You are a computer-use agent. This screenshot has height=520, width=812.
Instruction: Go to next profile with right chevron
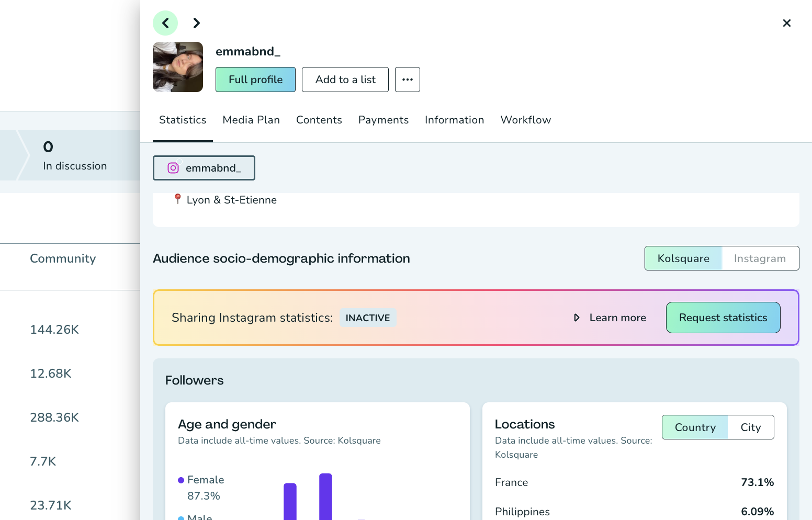click(x=196, y=23)
